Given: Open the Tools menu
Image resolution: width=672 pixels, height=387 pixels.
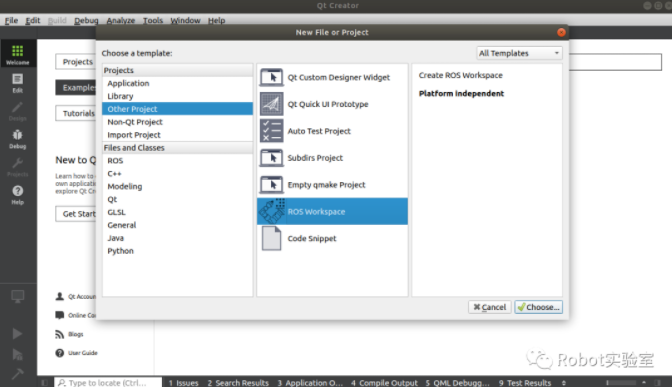Looking at the screenshot, I should (x=153, y=20).
